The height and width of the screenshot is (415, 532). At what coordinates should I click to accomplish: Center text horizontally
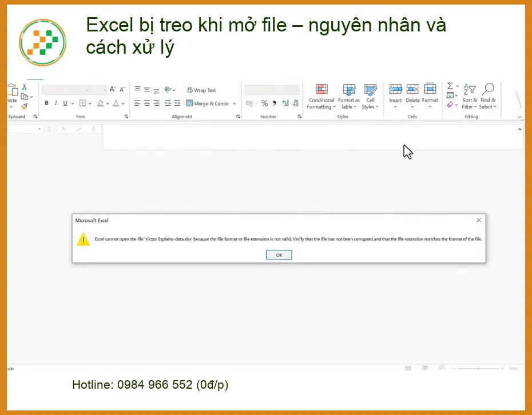146,103
